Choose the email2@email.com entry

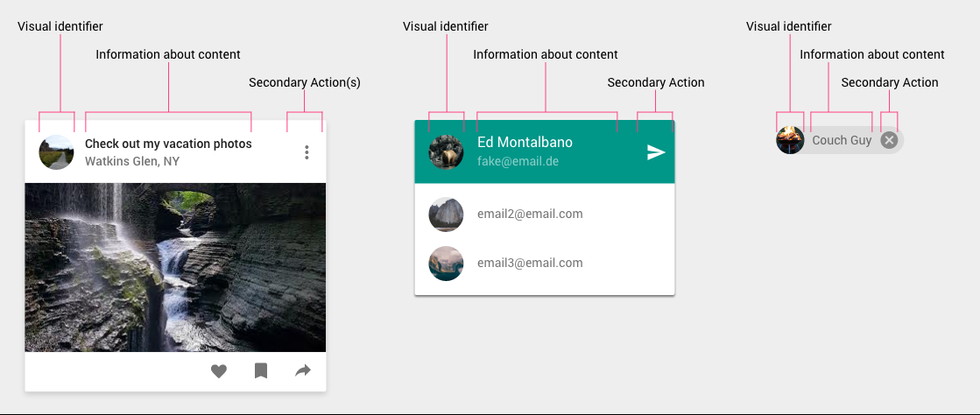(545, 215)
